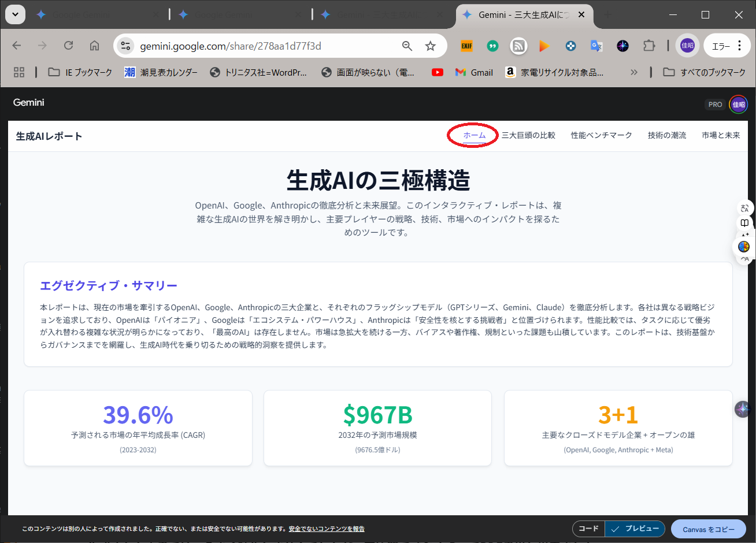Click the colorful brain floating icon
The image size is (756, 543).
pos(744,247)
